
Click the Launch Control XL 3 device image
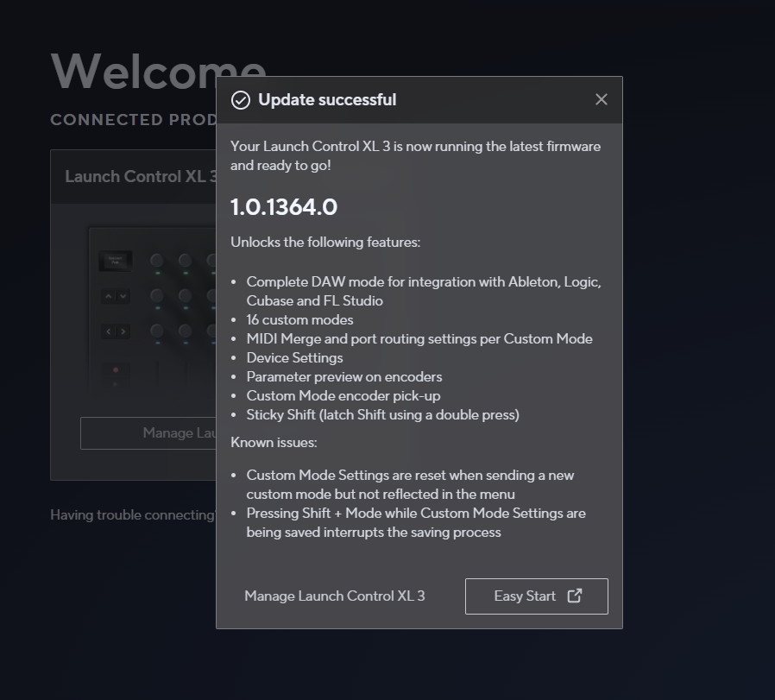pos(153,309)
